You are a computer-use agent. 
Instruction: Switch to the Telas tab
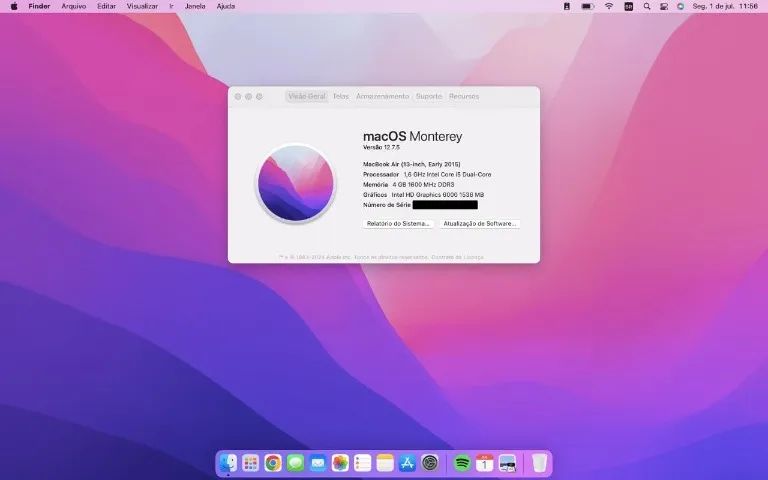coord(340,96)
